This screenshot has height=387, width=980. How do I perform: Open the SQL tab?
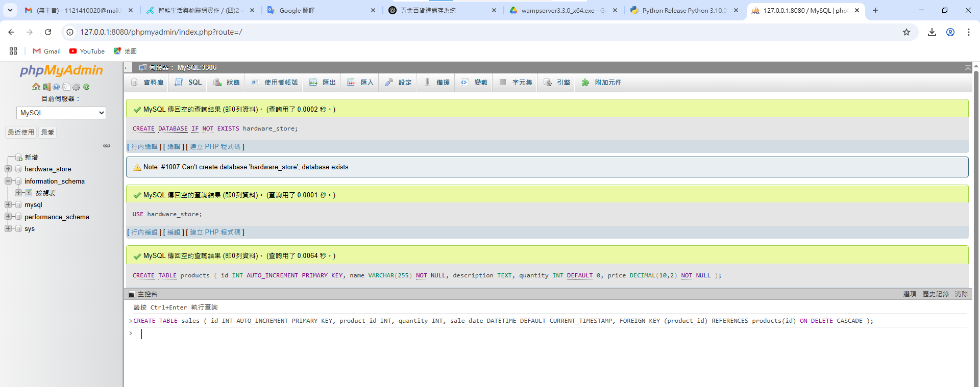188,83
